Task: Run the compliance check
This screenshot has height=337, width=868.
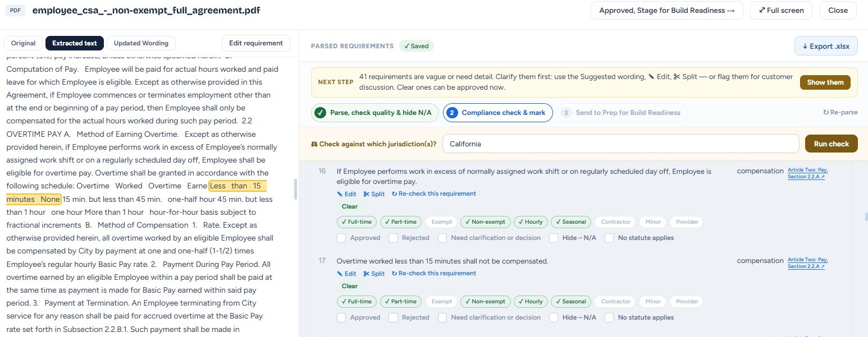Action: point(832,144)
